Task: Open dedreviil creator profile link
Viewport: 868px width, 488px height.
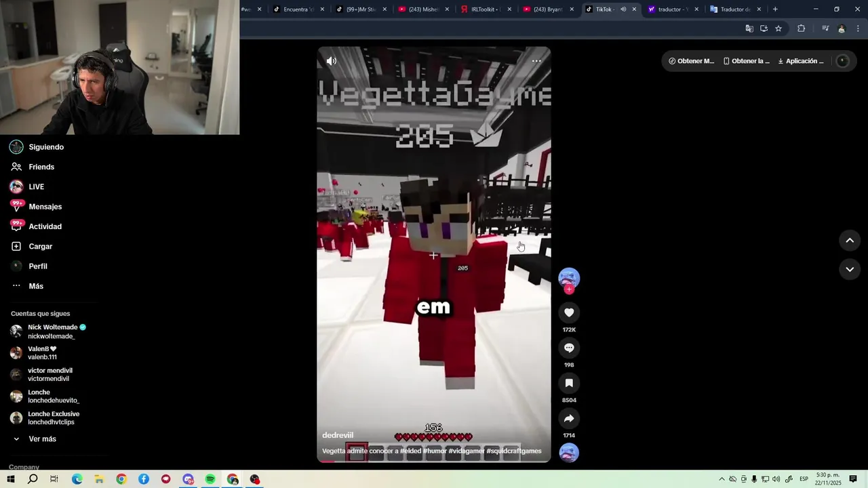Action: pos(338,435)
